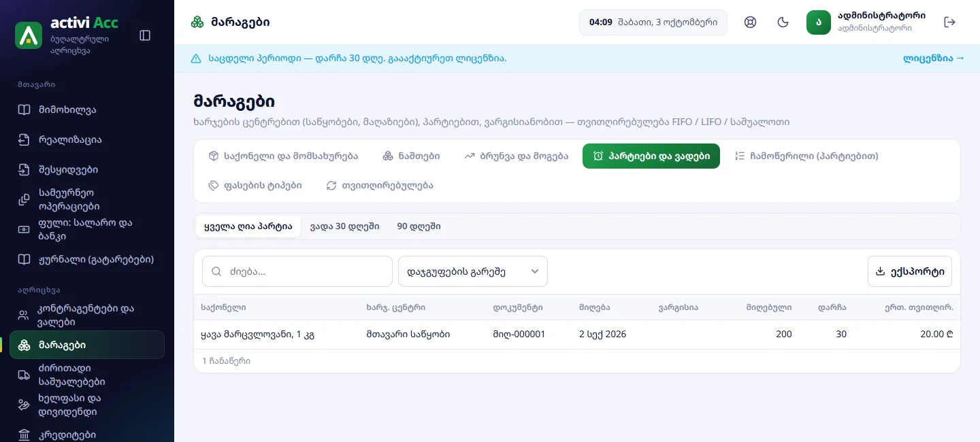Click the ძიება search field
The width and height of the screenshot is (980, 442).
point(297,271)
